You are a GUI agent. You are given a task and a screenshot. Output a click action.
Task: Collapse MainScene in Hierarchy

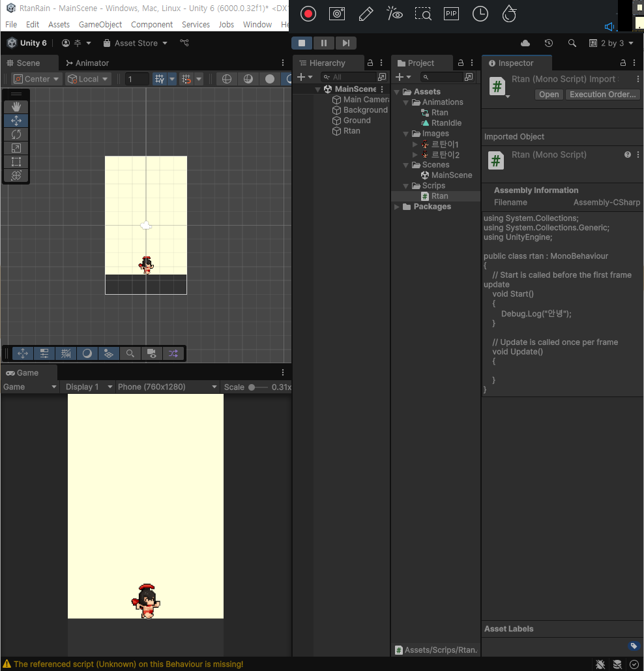pos(317,89)
